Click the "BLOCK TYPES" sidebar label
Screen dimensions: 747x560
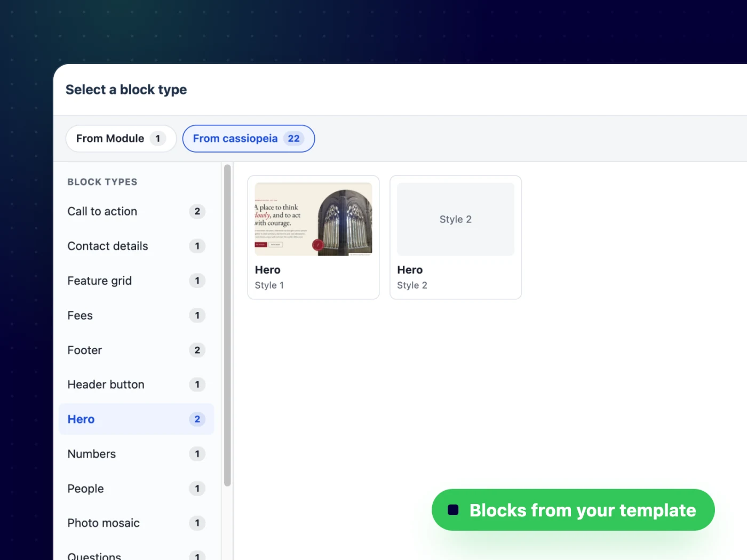click(x=102, y=182)
